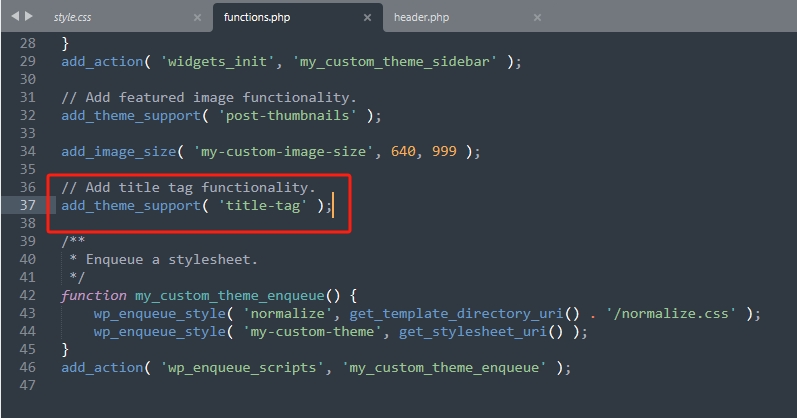Click 'wp_enqueue_scripts' string on line 46
This screenshot has width=797, height=418.
tap(242, 368)
